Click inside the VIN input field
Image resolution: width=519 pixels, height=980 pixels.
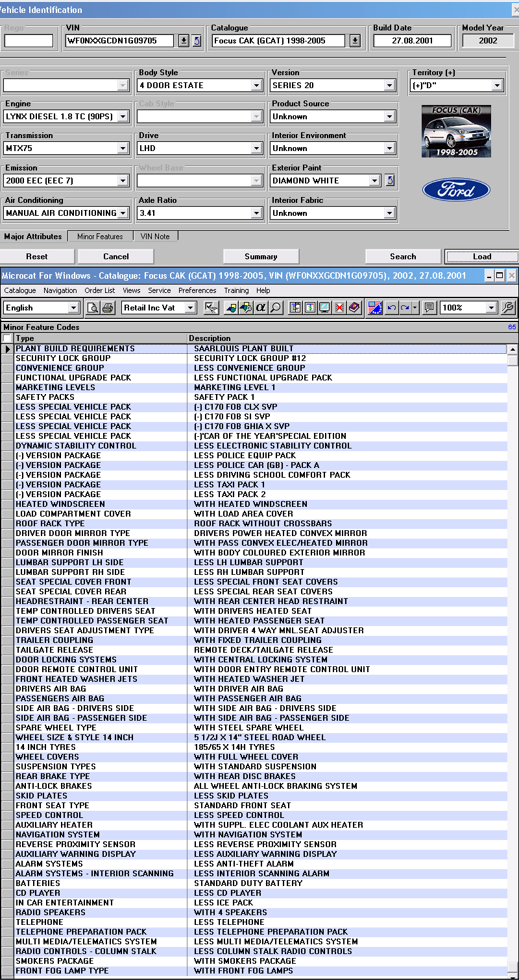click(x=120, y=41)
